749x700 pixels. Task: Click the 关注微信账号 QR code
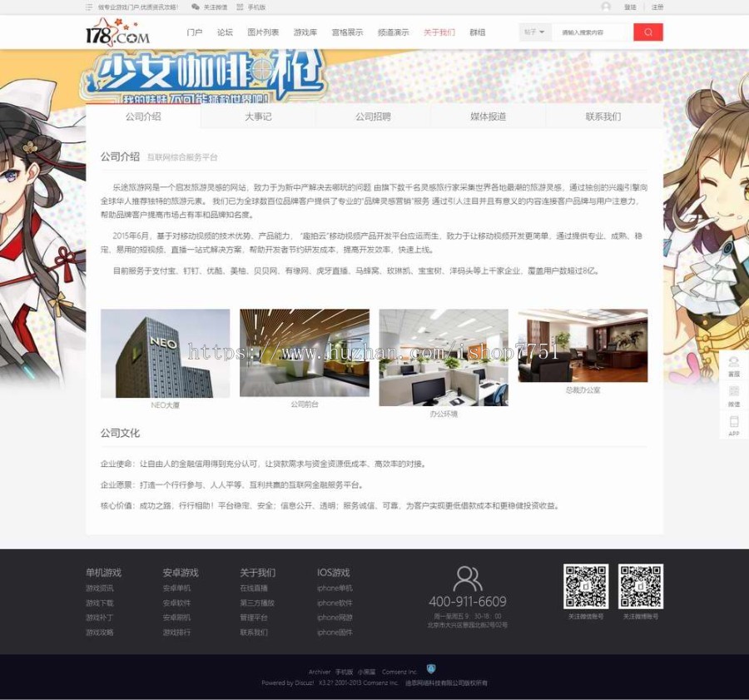(x=586, y=586)
